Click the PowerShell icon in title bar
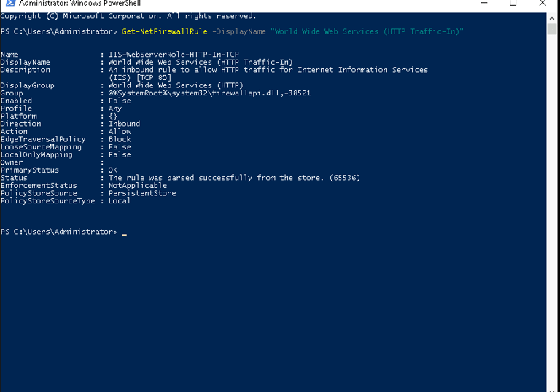This screenshot has height=392, width=560. (x=10, y=3)
